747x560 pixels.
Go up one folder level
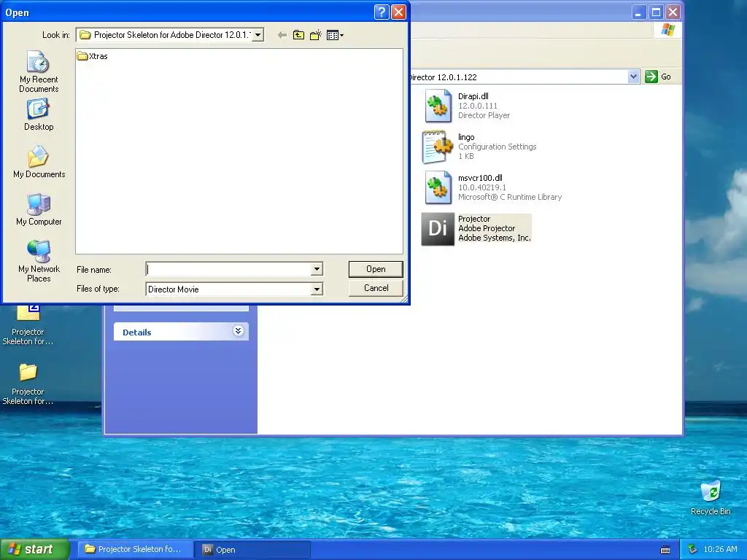pyautogui.click(x=298, y=35)
